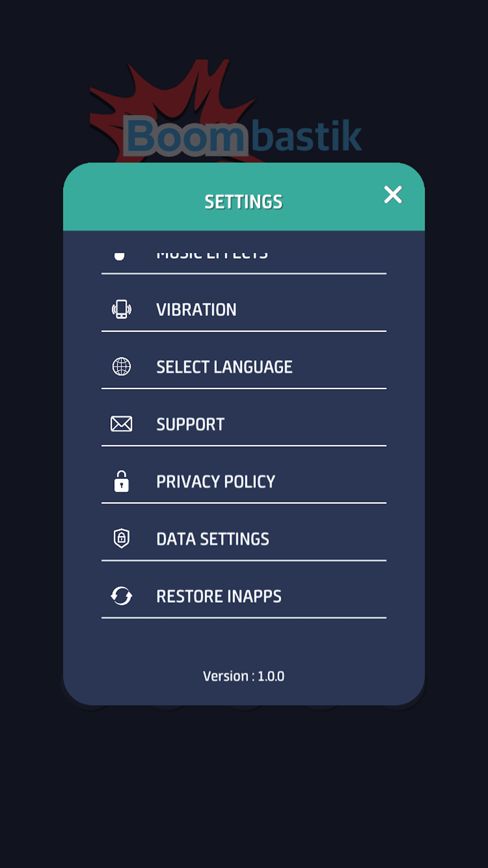Viewport: 488px width, 868px height.
Task: Open the Select Language option
Action: 224,367
